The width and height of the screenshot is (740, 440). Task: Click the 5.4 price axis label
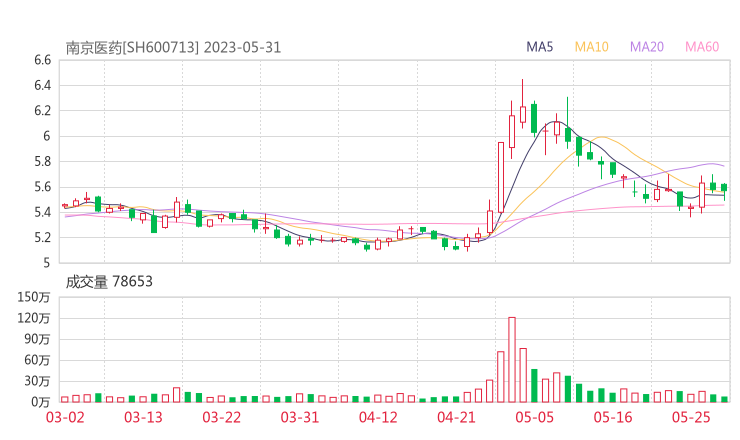pyautogui.click(x=42, y=212)
